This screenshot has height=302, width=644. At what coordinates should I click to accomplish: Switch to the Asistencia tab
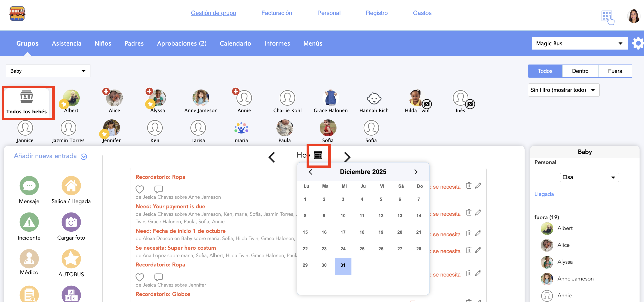[67, 43]
